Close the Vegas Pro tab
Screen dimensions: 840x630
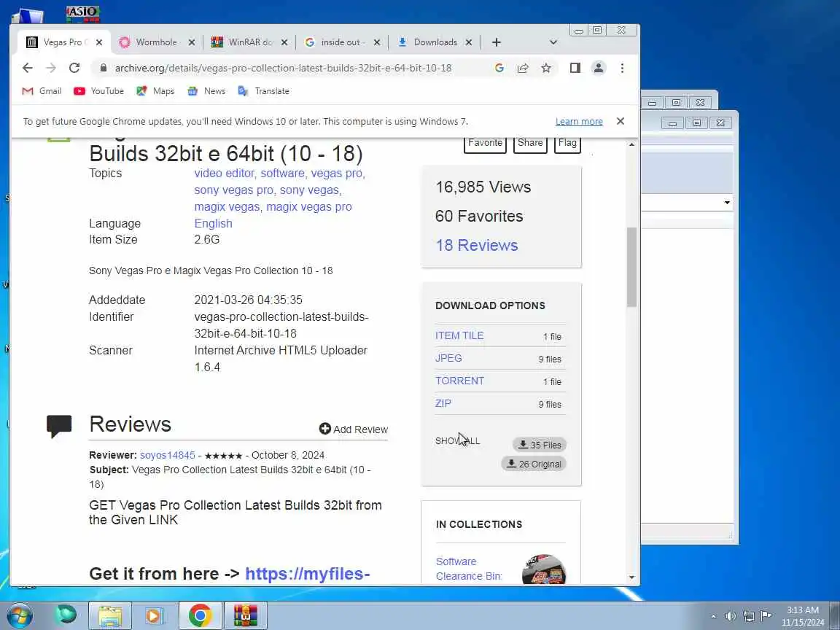pos(99,42)
